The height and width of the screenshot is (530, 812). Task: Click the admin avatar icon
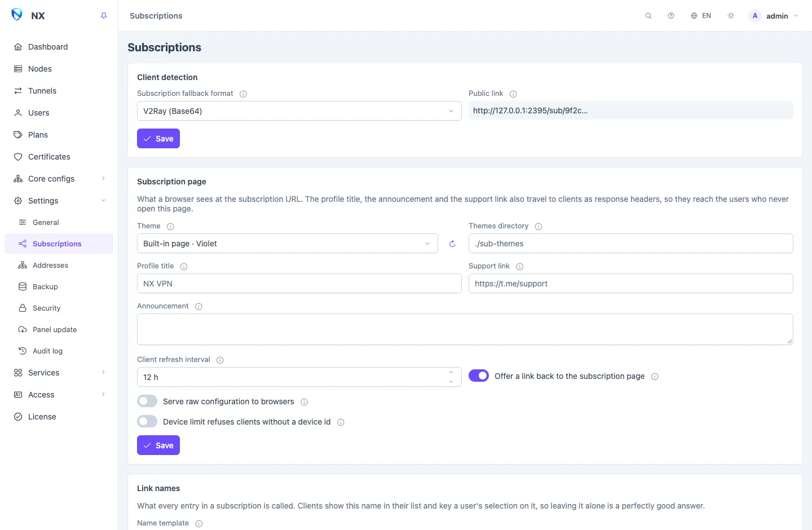pyautogui.click(x=755, y=16)
